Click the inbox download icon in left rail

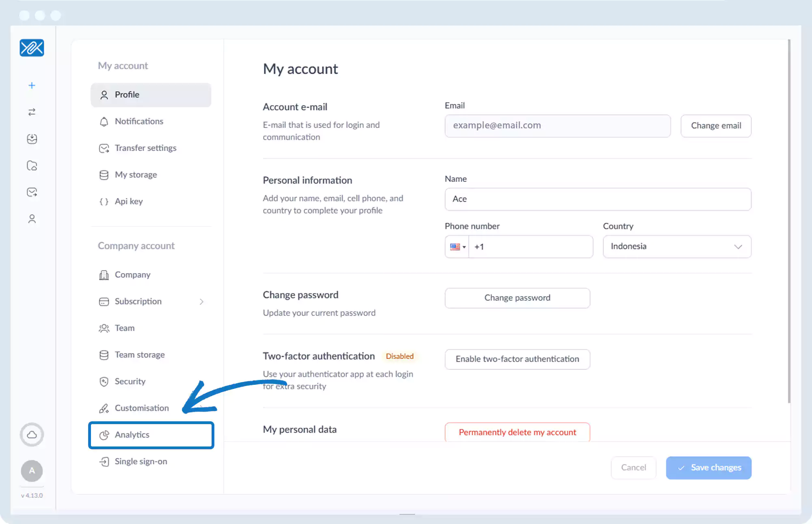pos(32,139)
